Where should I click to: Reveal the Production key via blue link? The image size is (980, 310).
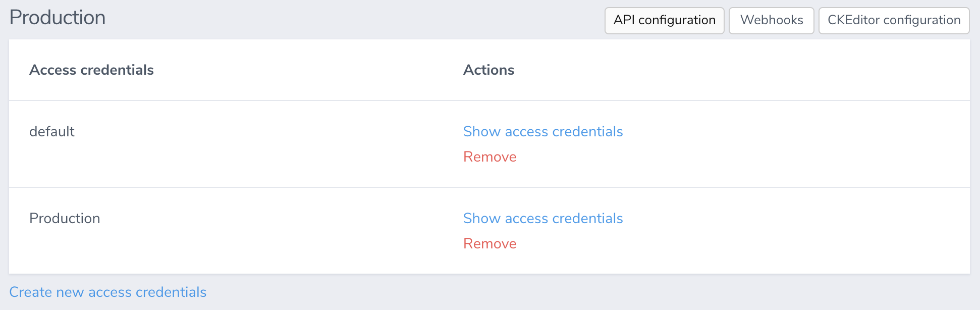coord(543,219)
